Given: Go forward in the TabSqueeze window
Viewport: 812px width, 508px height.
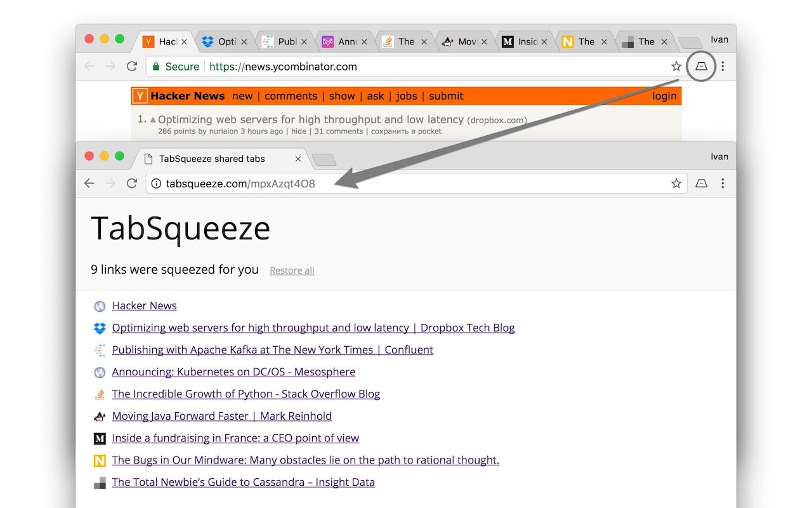Looking at the screenshot, I should (110, 184).
